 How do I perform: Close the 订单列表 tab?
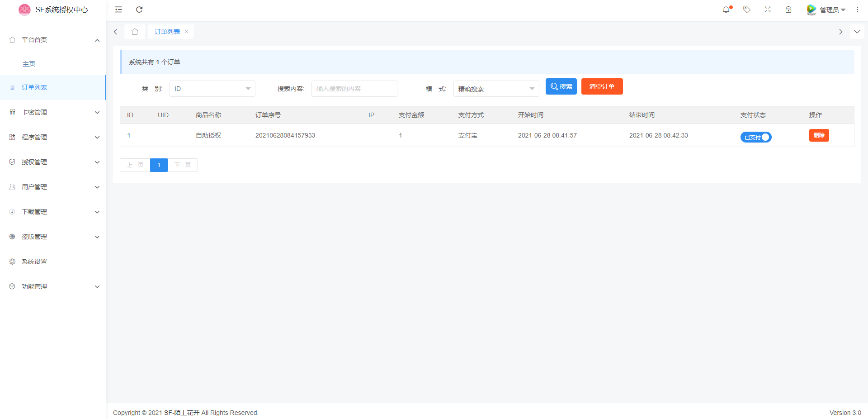[x=186, y=32]
